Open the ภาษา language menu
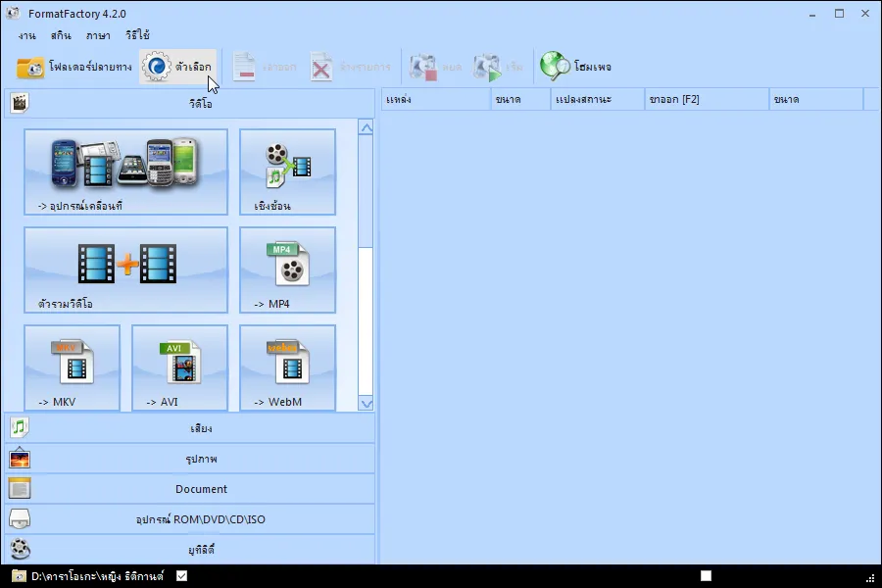882x588 pixels. [98, 35]
